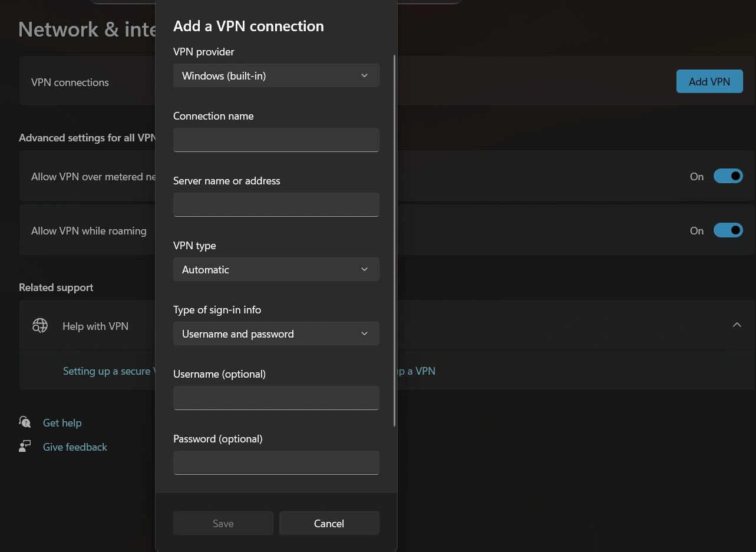Click the Get help headset icon
756x552 pixels.
tap(25, 422)
